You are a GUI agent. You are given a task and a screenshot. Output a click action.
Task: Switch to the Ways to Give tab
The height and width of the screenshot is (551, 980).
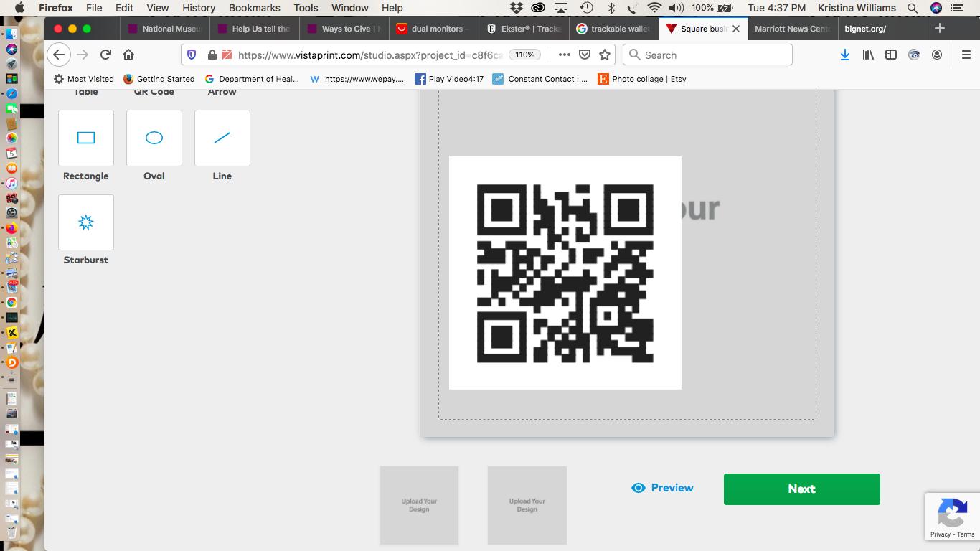344,29
